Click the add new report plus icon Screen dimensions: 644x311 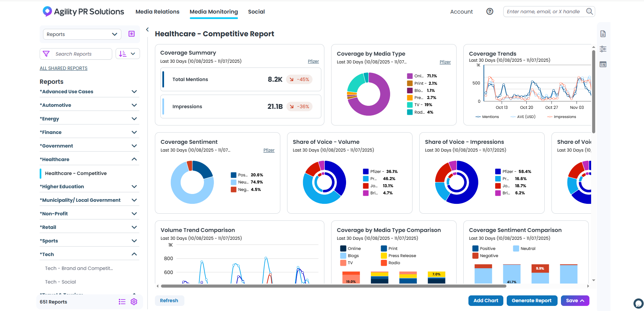tap(132, 34)
